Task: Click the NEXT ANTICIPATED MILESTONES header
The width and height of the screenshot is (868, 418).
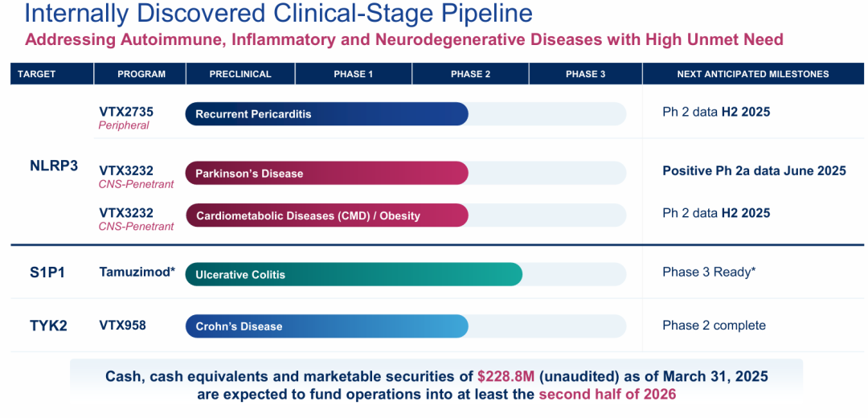Action: click(753, 74)
